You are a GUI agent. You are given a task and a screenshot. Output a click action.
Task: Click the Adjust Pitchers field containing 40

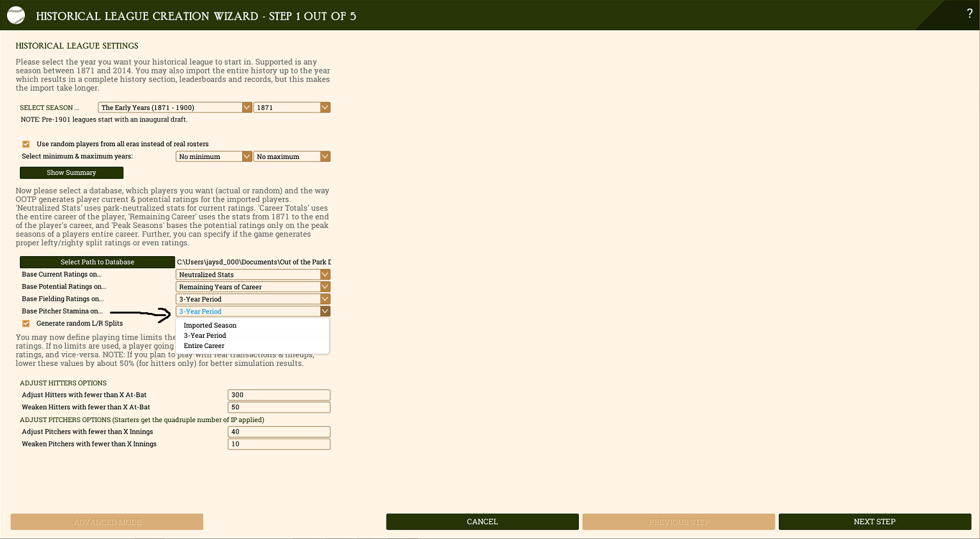click(x=279, y=431)
